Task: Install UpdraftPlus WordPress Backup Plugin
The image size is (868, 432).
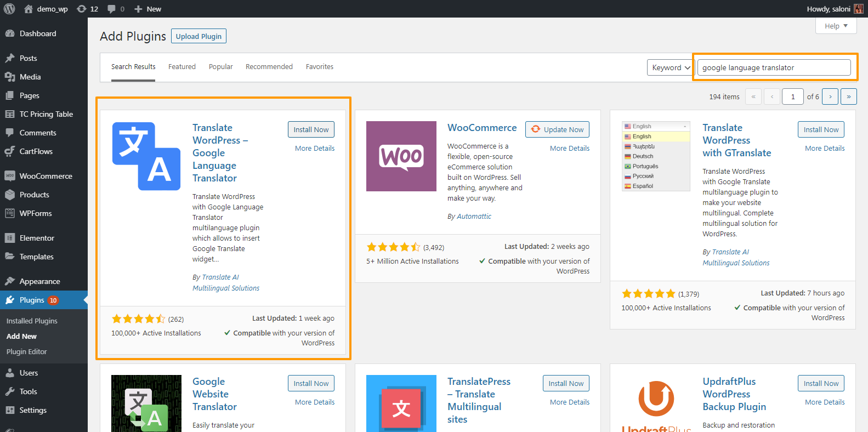Action: [821, 383]
